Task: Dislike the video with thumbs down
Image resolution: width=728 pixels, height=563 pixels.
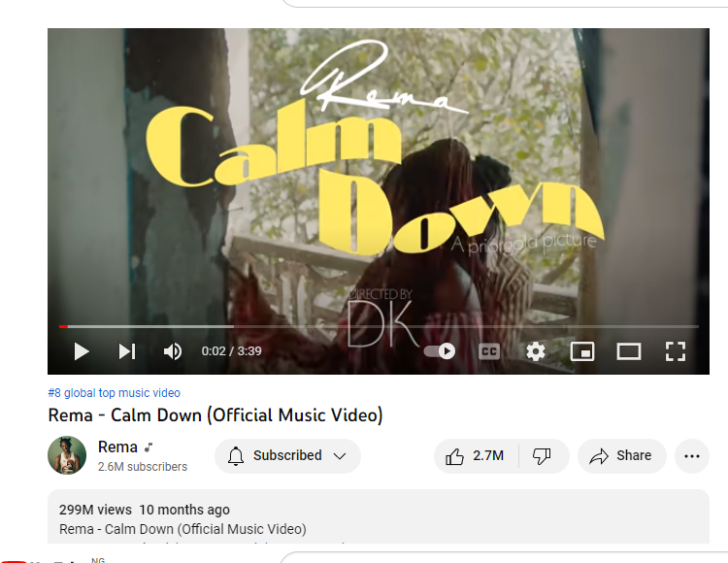Action: (x=542, y=456)
